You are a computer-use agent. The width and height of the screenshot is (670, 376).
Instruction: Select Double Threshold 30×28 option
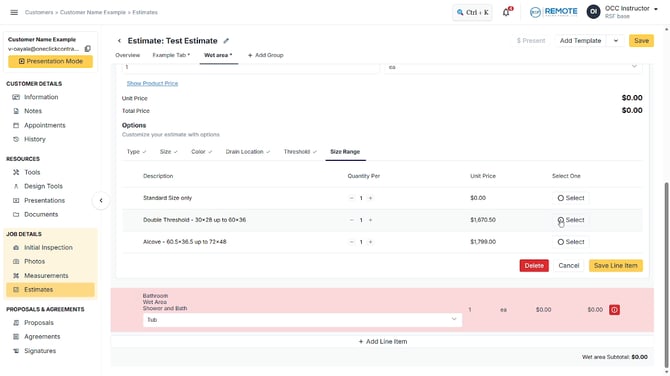(x=570, y=220)
